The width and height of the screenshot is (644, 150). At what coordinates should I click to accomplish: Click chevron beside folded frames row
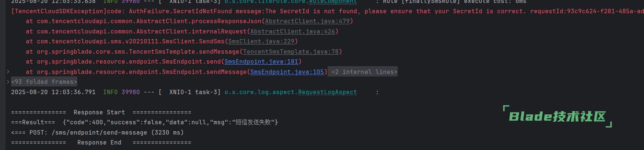8,82
